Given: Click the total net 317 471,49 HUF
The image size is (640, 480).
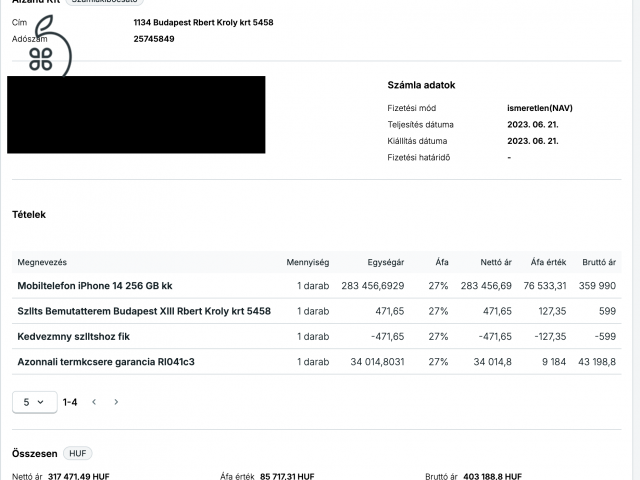Looking at the screenshot, I should point(79,476).
